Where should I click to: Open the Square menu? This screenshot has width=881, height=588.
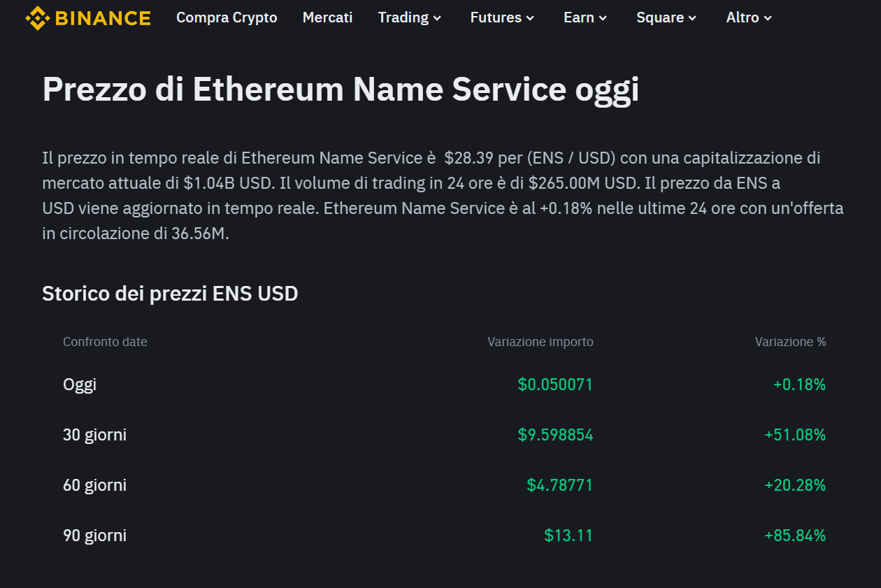click(x=666, y=17)
